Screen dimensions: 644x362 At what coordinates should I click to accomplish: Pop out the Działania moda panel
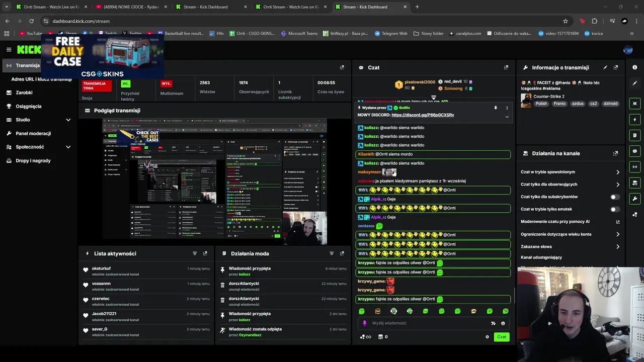(342, 253)
